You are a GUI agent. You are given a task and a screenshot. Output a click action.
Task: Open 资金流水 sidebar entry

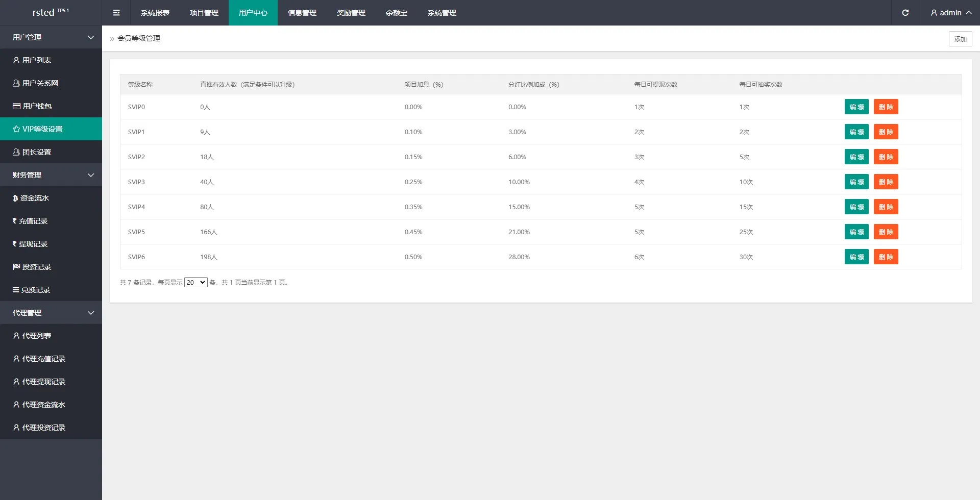[x=34, y=198]
